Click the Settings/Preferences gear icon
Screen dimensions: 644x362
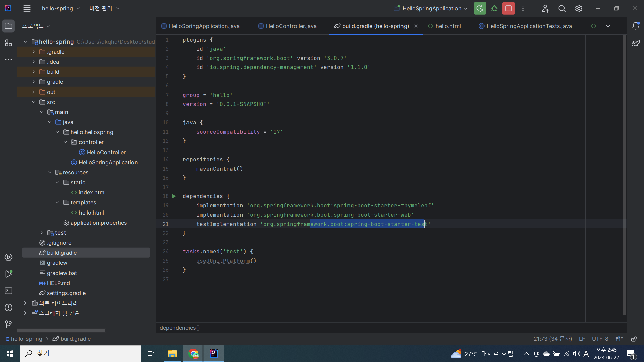coord(579,8)
